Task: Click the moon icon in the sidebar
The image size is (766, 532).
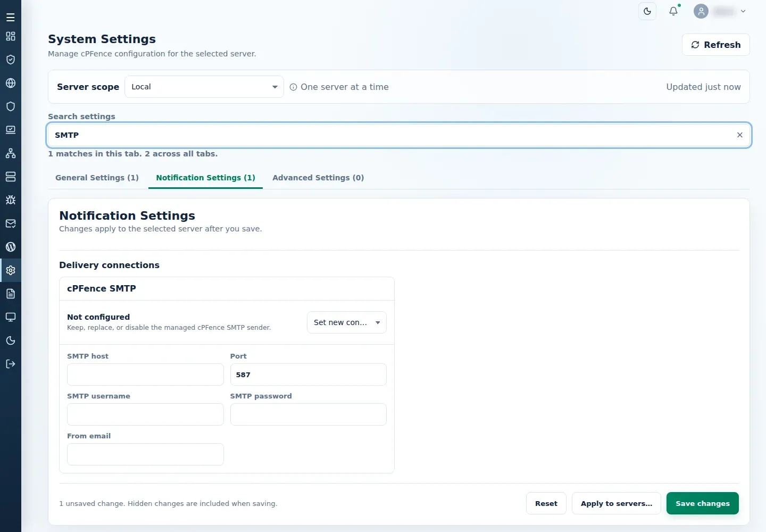Action: (11, 340)
